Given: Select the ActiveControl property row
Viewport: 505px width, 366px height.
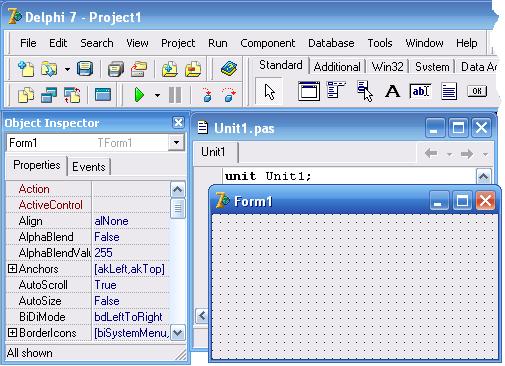Looking at the screenshot, I should (x=88, y=205).
